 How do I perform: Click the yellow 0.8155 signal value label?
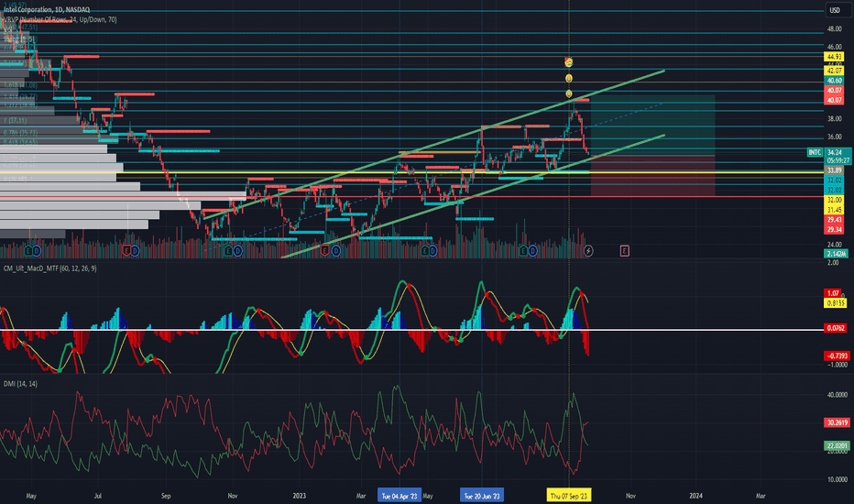(x=836, y=303)
